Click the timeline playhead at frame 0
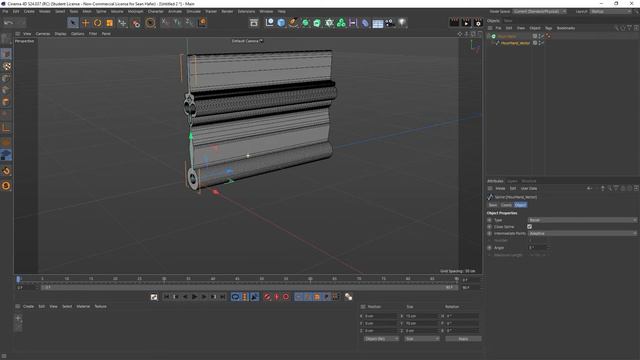Screen dimensions: 640x360 18,279
